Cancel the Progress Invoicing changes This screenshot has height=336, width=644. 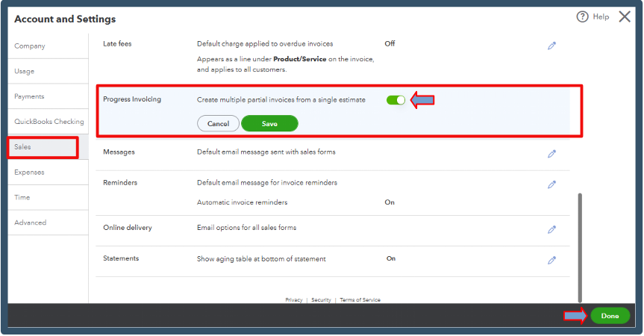218,124
